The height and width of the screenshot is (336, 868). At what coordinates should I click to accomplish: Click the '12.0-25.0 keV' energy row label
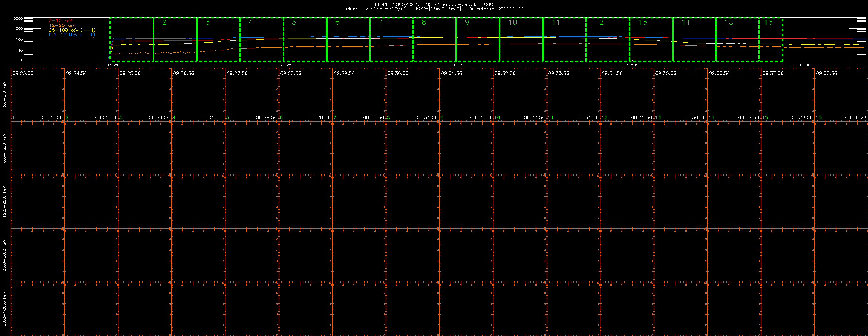[x=4, y=201]
